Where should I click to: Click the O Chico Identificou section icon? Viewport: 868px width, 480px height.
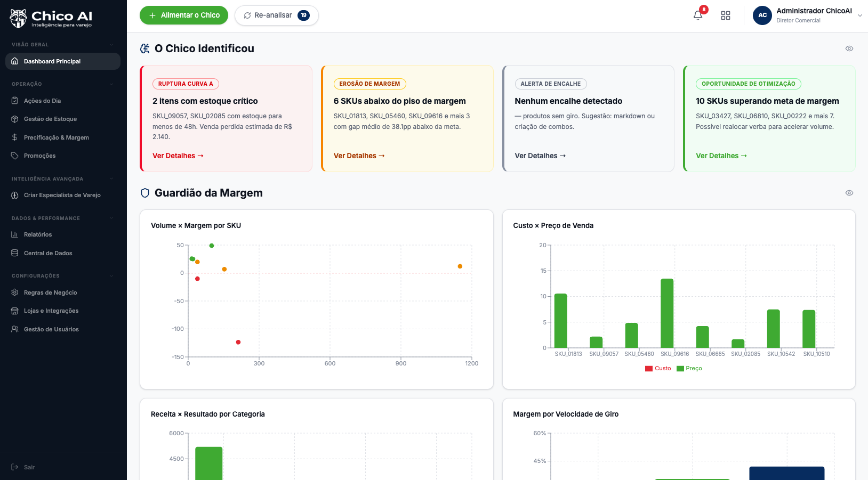pos(145,48)
